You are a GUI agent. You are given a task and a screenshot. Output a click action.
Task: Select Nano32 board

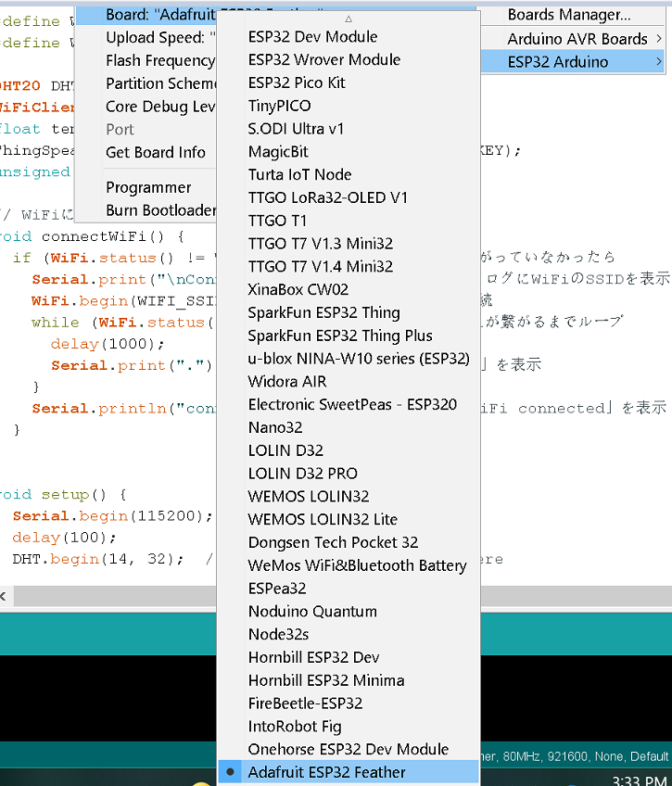349,427
